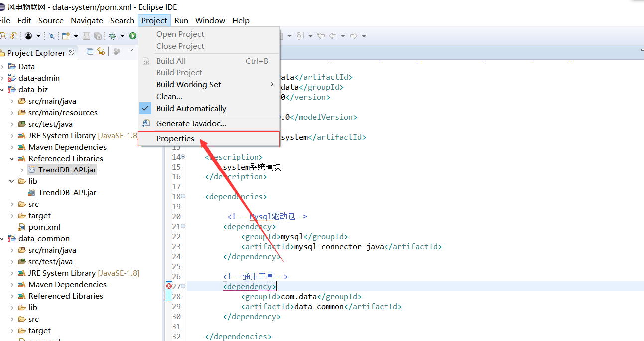Toggle Focus on Active Task

click(x=117, y=51)
